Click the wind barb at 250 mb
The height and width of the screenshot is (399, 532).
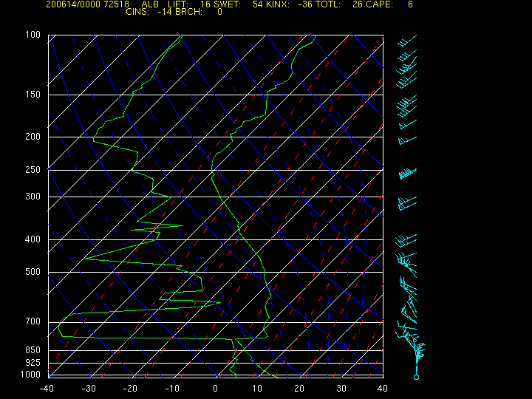point(408,174)
